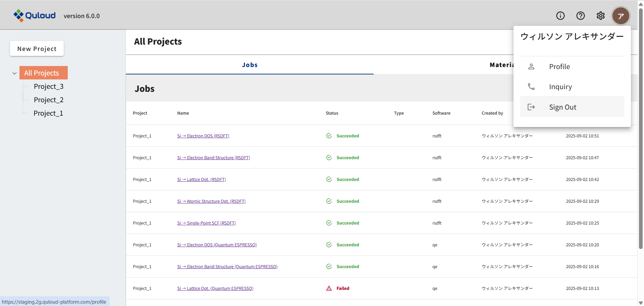Viewport: 644px width, 306px height.
Task: Click the Quloud logo
Action: (x=35, y=15)
